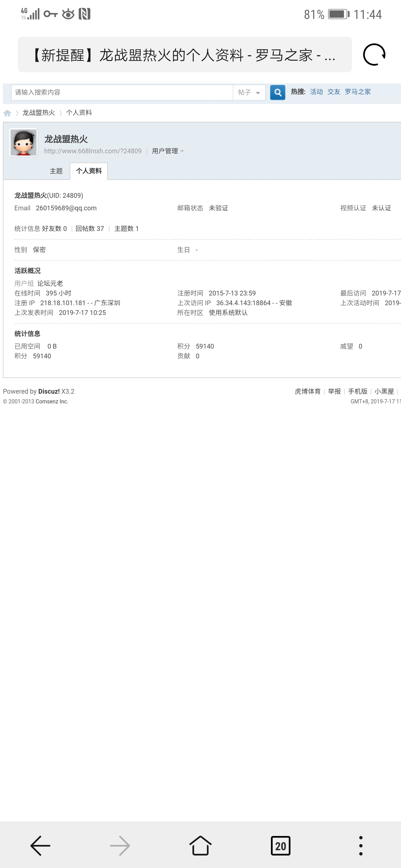
Task: Tap the browser forward arrow
Action: (x=120, y=845)
